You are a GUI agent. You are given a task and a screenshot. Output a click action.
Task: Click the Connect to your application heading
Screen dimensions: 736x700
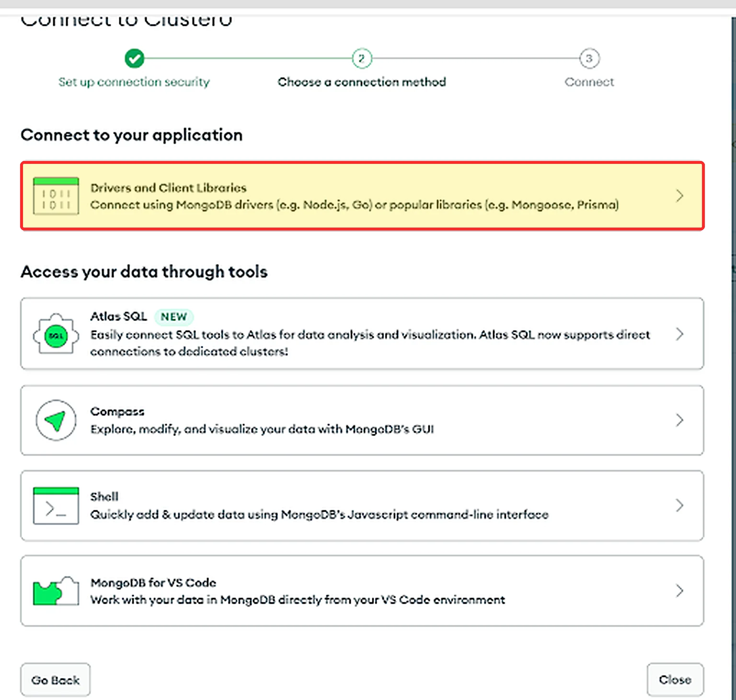click(x=132, y=135)
